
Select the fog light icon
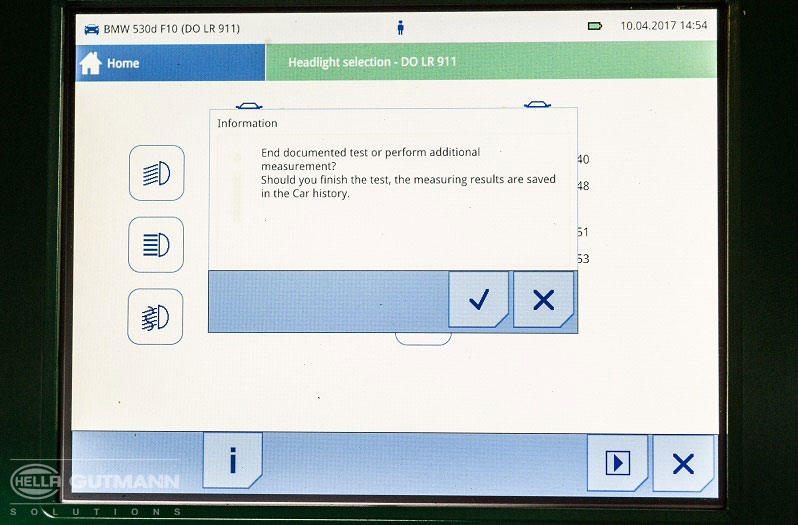coord(156,317)
